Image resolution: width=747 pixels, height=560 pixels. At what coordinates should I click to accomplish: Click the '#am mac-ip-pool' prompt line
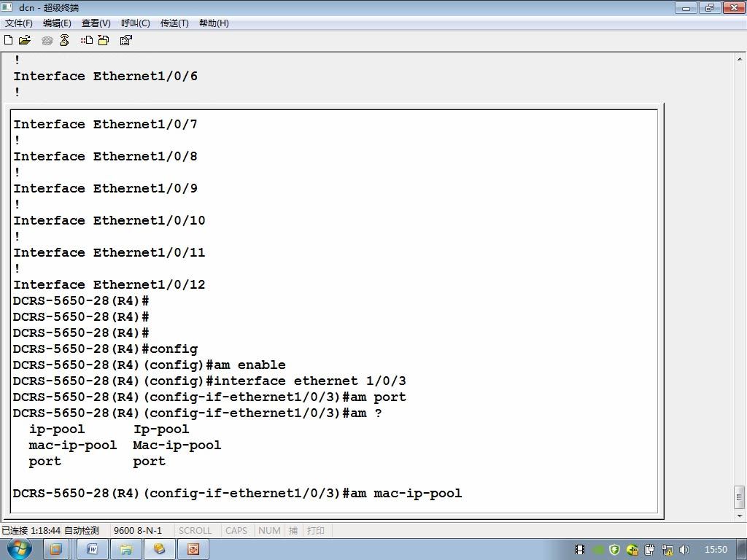pyautogui.click(x=237, y=494)
